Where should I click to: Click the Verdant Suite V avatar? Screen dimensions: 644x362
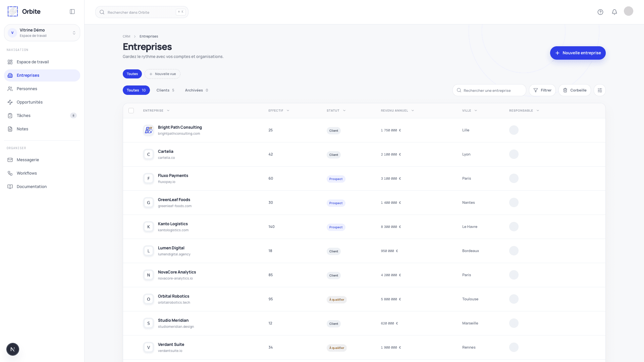point(149,347)
